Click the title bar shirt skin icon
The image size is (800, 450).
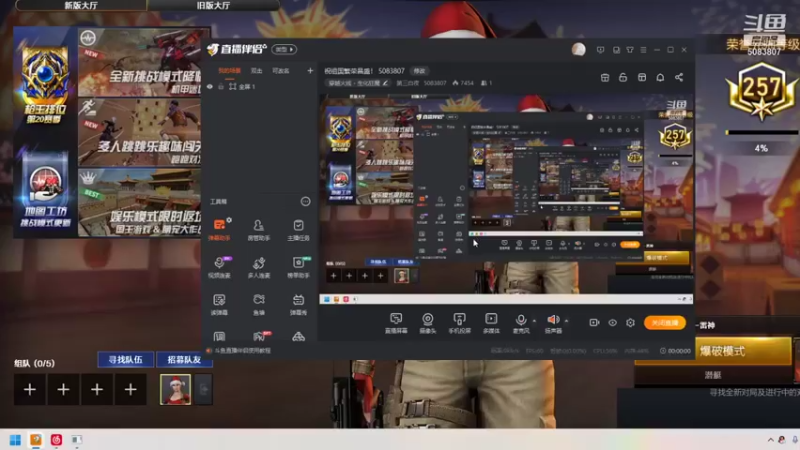tap(630, 49)
